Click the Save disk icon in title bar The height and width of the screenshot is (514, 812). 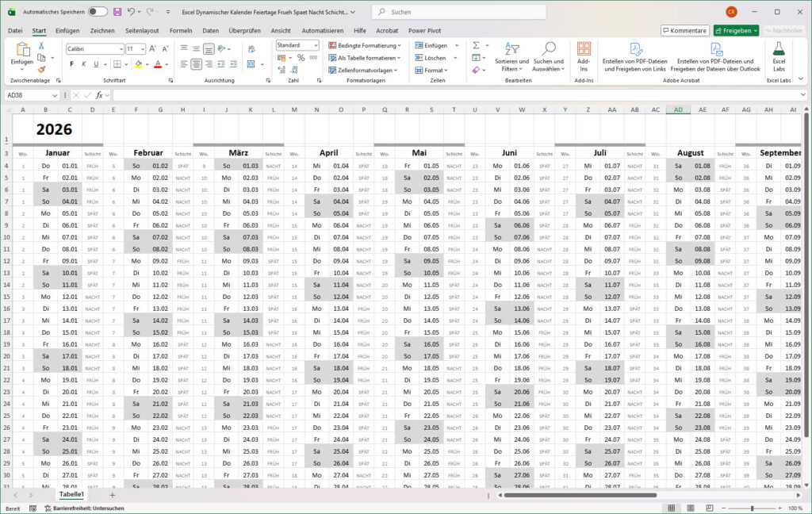point(117,12)
